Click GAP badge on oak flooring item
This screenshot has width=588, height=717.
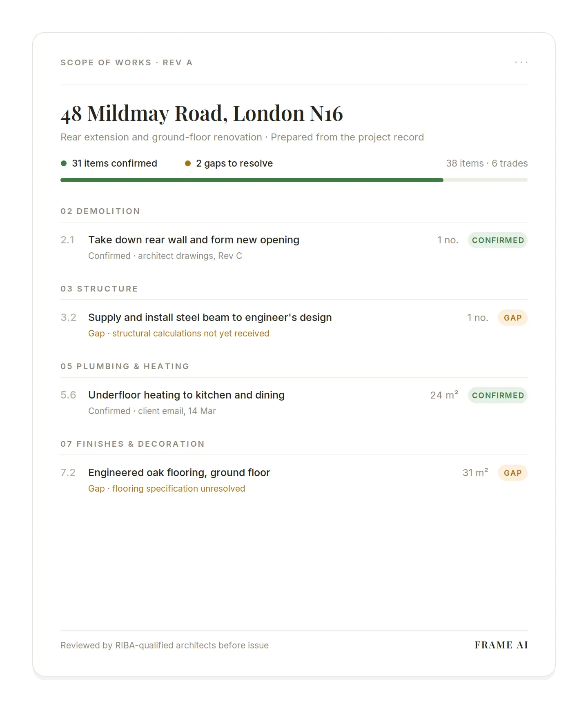click(513, 473)
